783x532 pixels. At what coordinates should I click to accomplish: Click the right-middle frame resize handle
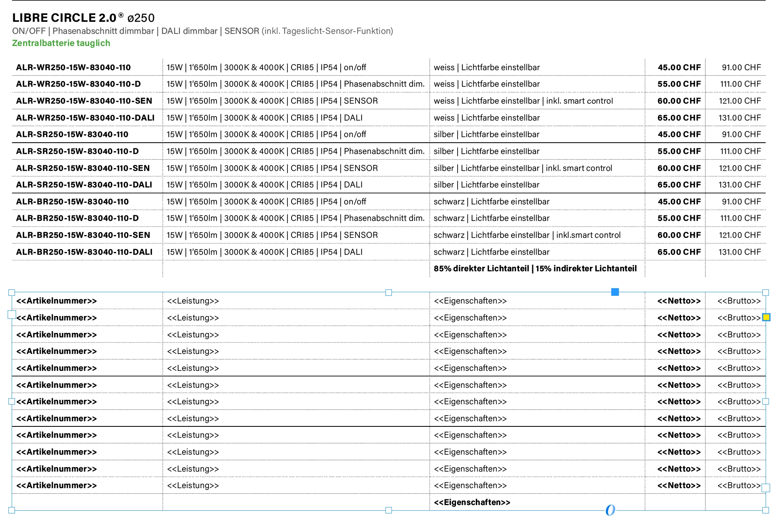click(766, 401)
